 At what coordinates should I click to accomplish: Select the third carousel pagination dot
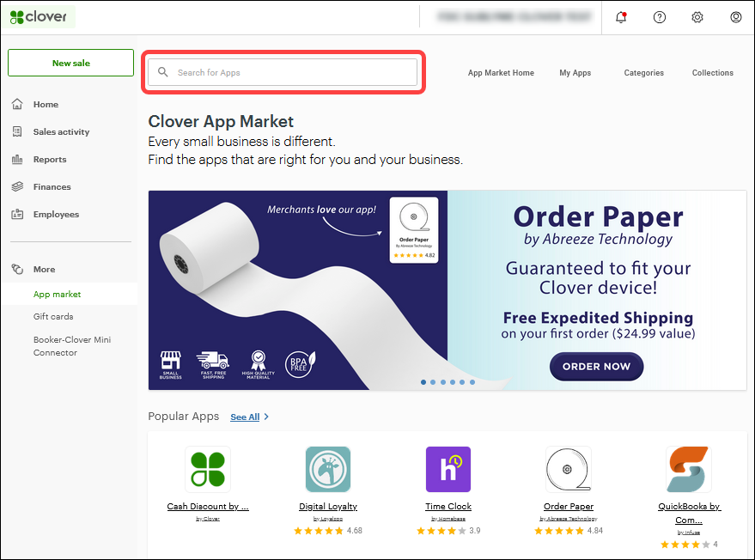click(x=442, y=381)
